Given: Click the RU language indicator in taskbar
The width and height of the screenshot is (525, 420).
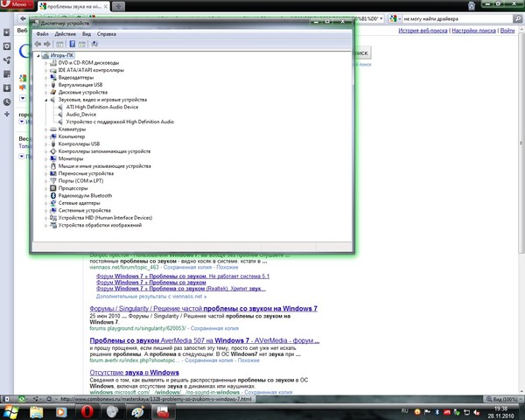Looking at the screenshot, I should (404, 411).
